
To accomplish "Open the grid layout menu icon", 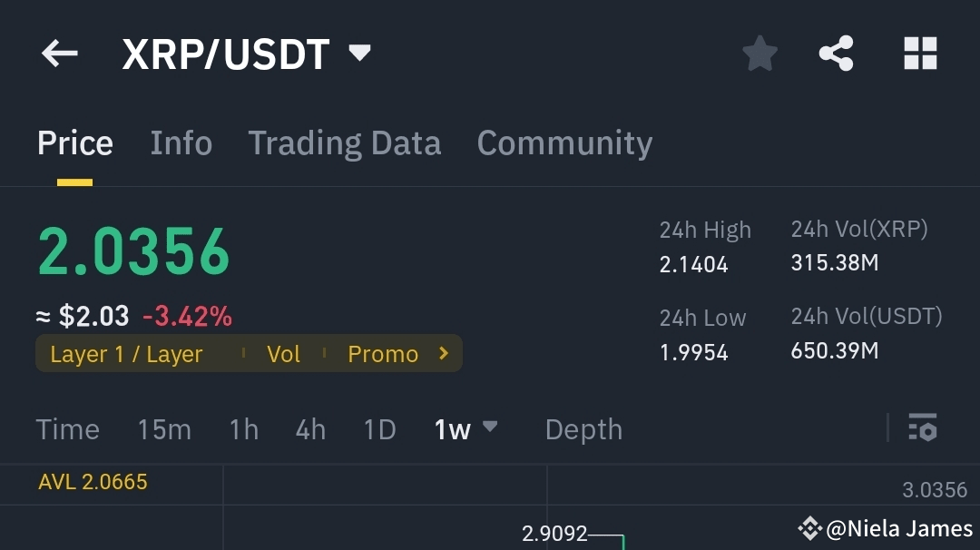I will [920, 53].
